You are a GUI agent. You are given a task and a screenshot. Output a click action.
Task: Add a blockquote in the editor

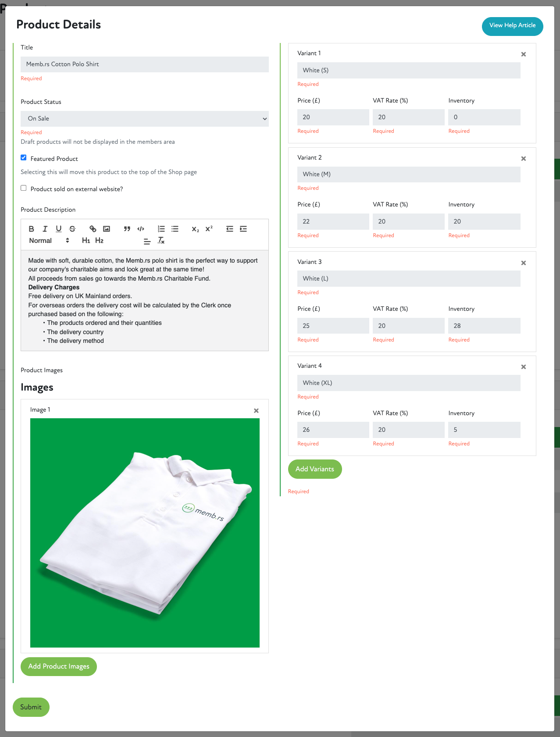[127, 229]
